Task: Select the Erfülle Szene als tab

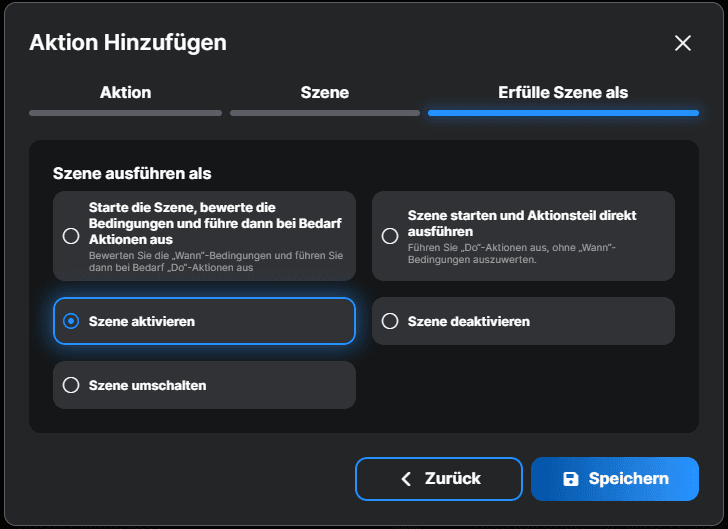Action: click(563, 92)
